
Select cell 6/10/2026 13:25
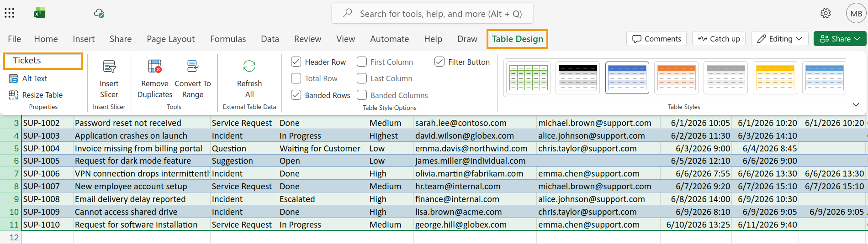(x=696, y=224)
